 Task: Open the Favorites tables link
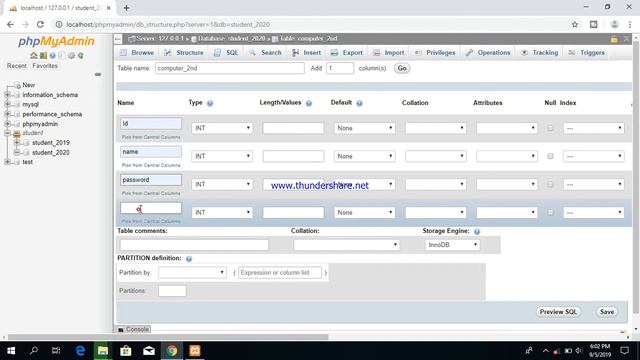click(45, 66)
